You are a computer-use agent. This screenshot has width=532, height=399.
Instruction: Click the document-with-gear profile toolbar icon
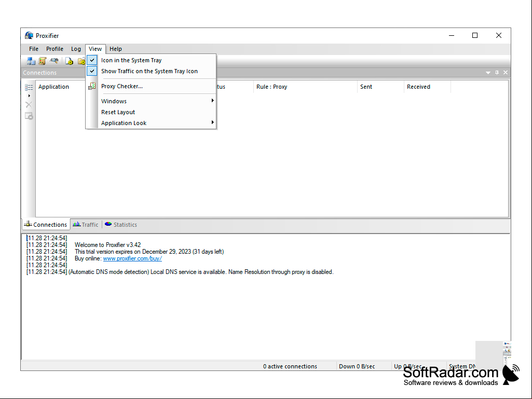(x=69, y=61)
